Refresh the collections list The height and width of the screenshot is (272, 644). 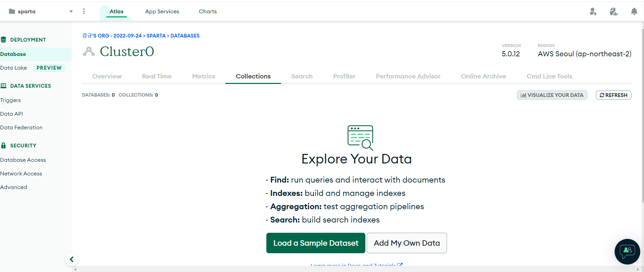tap(613, 95)
